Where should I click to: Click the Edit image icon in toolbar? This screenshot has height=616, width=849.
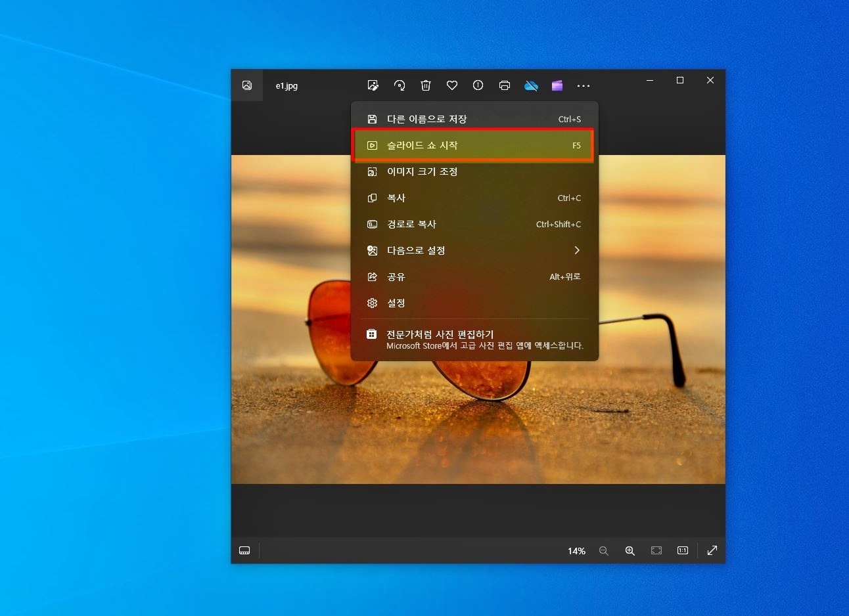373,85
